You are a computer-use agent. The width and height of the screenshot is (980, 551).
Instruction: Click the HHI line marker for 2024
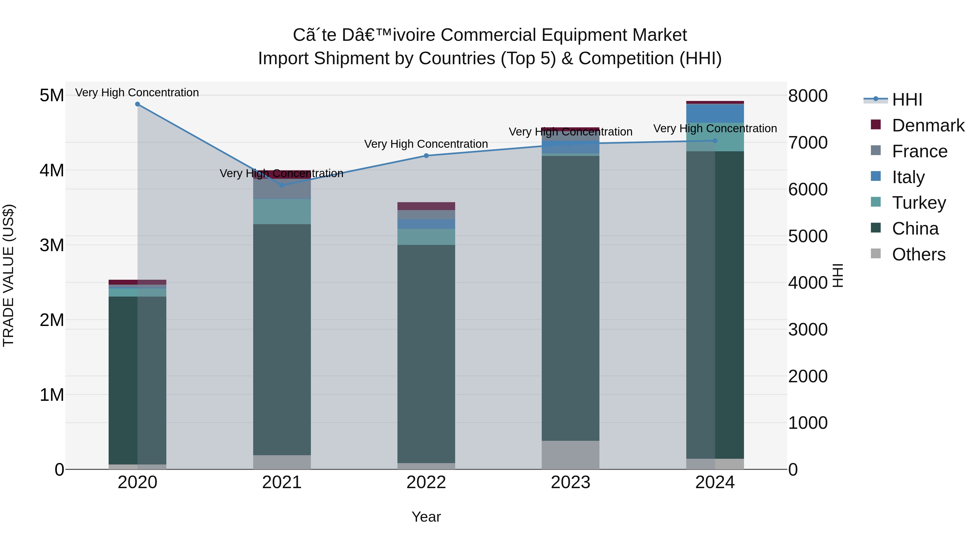[x=715, y=141]
